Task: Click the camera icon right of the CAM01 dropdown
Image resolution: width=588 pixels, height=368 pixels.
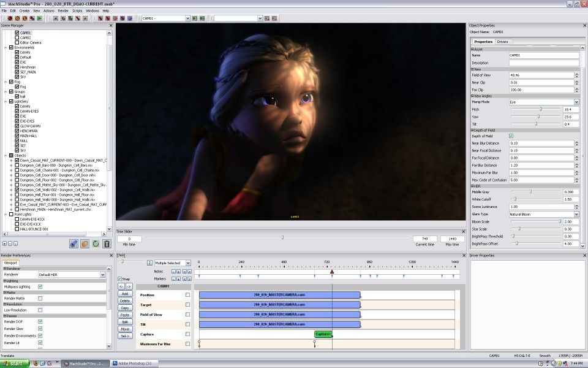Action: pos(195,18)
